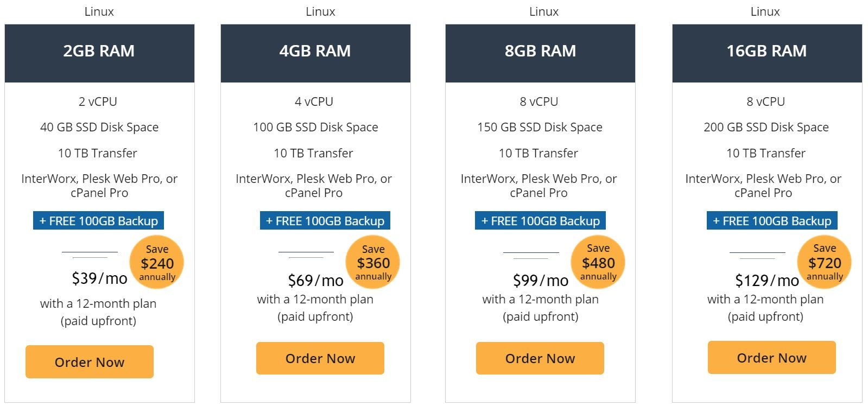Click the FREE 100GB Backup label in the 4GB plan
868x406 pixels.
pyautogui.click(x=325, y=221)
